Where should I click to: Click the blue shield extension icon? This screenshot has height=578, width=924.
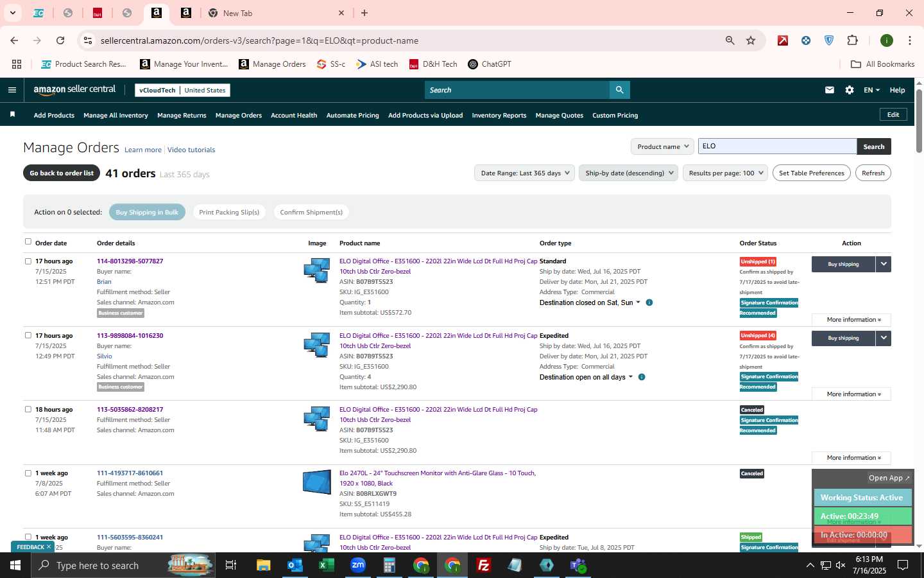pyautogui.click(x=829, y=40)
